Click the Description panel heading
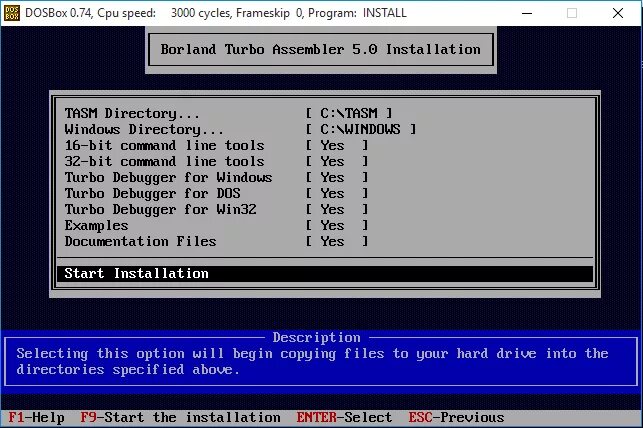Image resolution: width=643 pixels, height=428 pixels. (317, 337)
